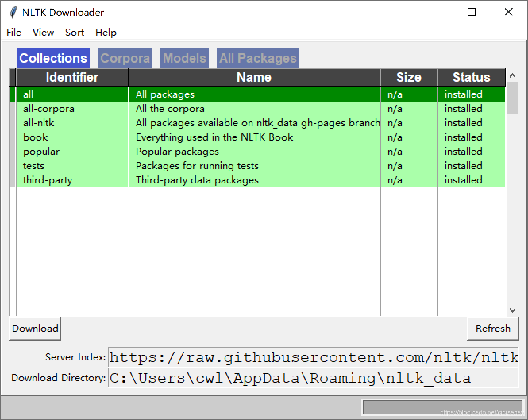Click the 'installed' status of popular row
528x420 pixels.
click(x=463, y=152)
